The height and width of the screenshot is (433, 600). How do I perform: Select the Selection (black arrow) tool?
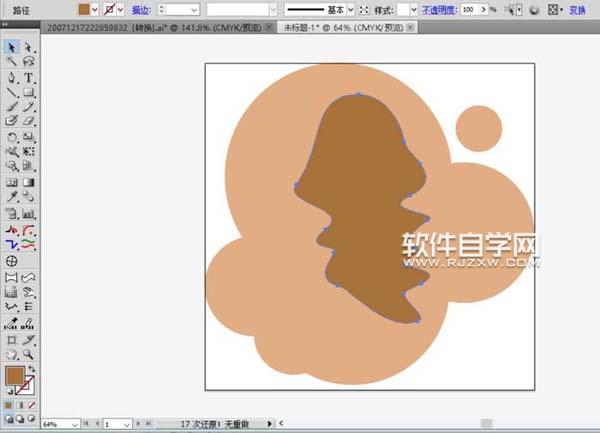pos(11,47)
